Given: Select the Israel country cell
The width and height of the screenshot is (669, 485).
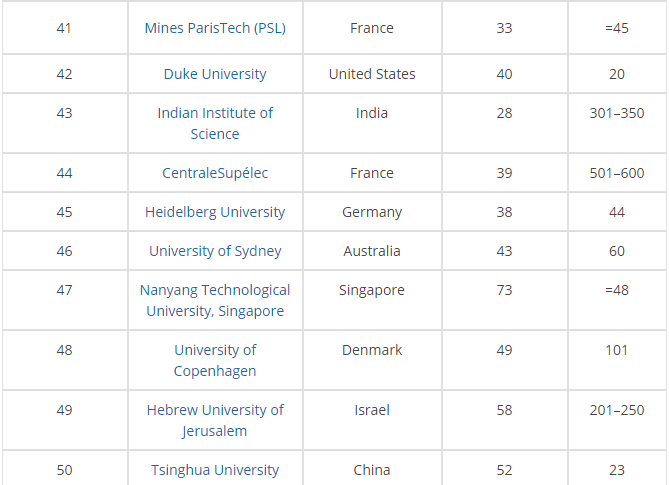Looking at the screenshot, I should click(x=372, y=410).
